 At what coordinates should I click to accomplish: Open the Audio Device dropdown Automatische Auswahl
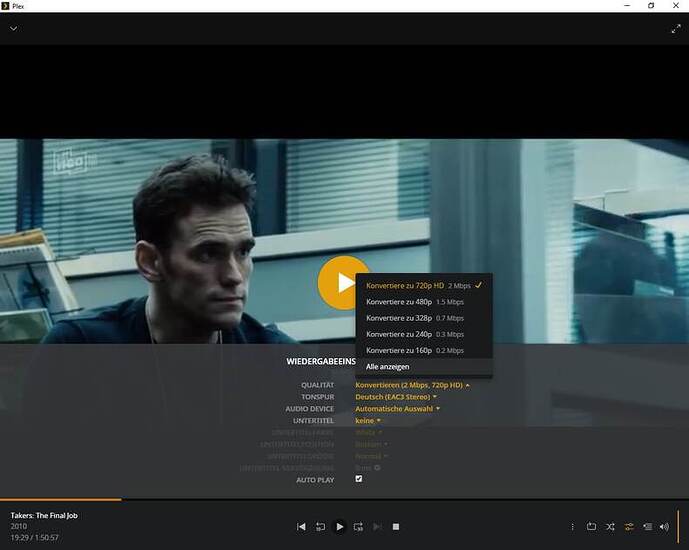click(x=397, y=409)
